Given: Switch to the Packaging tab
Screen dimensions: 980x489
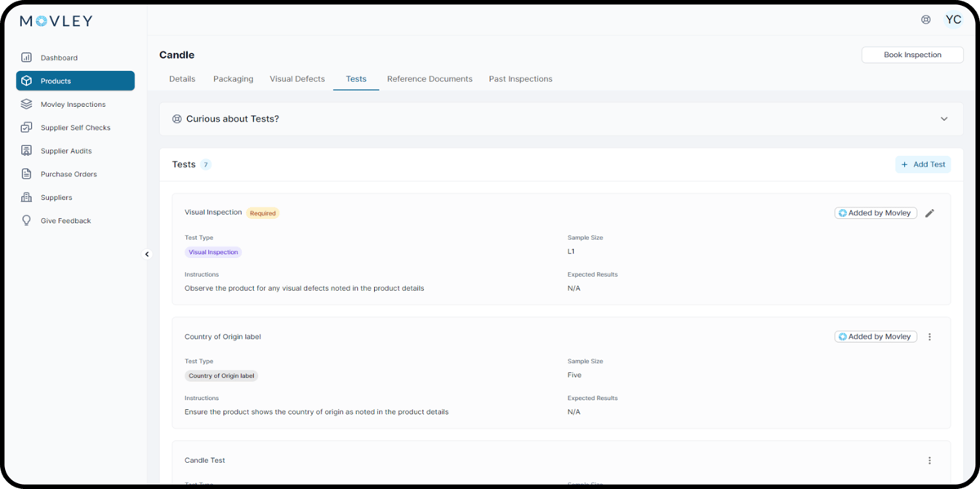Looking at the screenshot, I should tap(233, 79).
